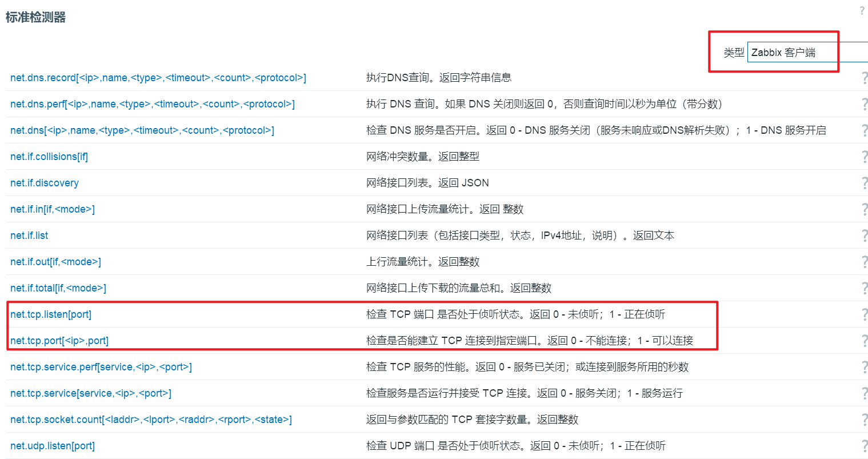The image size is (868, 459).
Task: Click the help question mark at top right
Action: click(x=862, y=11)
